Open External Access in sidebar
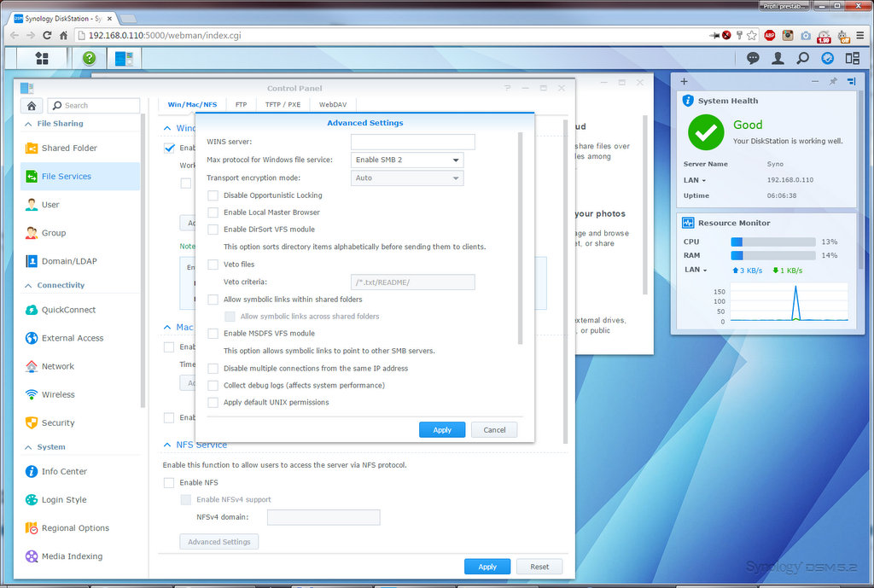Screen dimensions: 874x588 pos(80,338)
